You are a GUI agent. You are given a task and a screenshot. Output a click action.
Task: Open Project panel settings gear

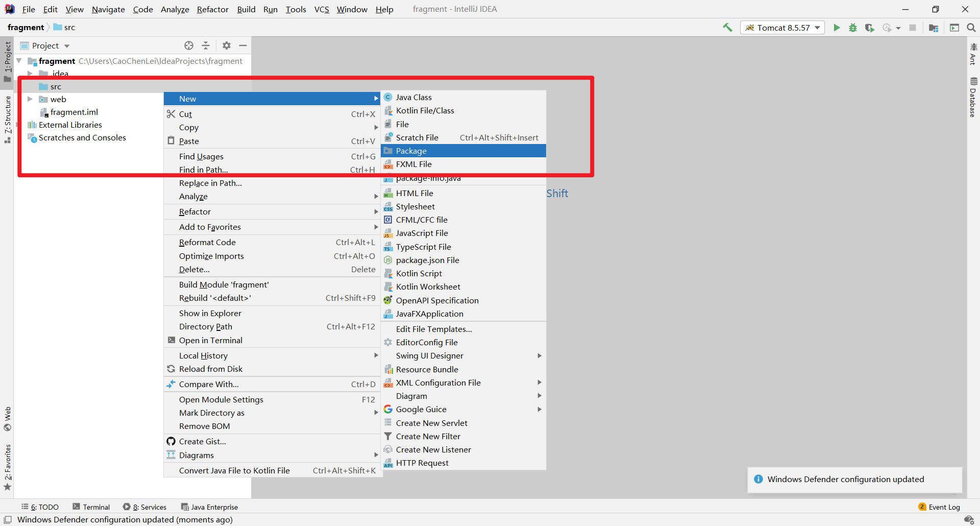point(227,45)
